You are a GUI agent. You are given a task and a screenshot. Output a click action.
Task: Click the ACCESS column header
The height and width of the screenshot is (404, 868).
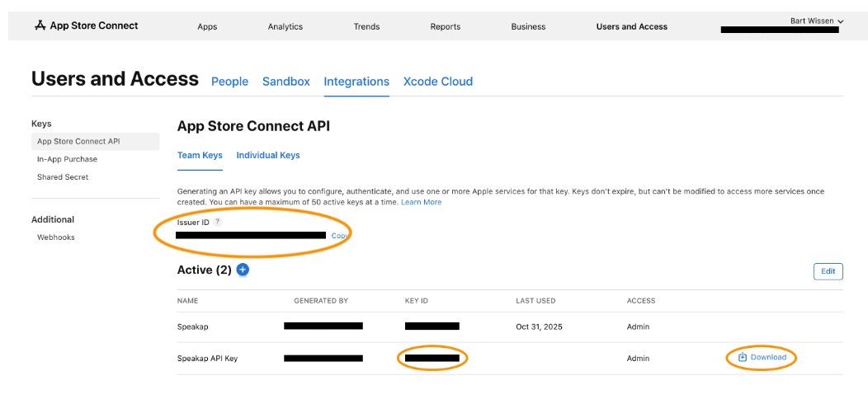[x=641, y=301]
